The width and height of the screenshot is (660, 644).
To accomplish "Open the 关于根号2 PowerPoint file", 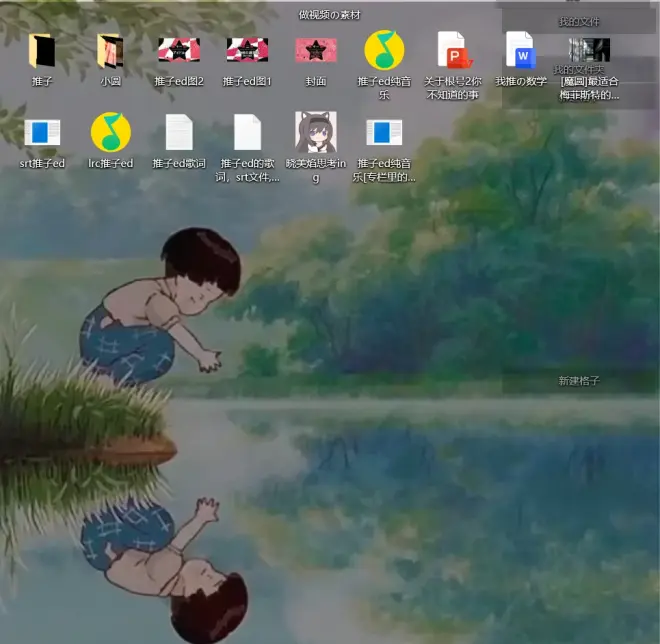I will click(x=453, y=50).
